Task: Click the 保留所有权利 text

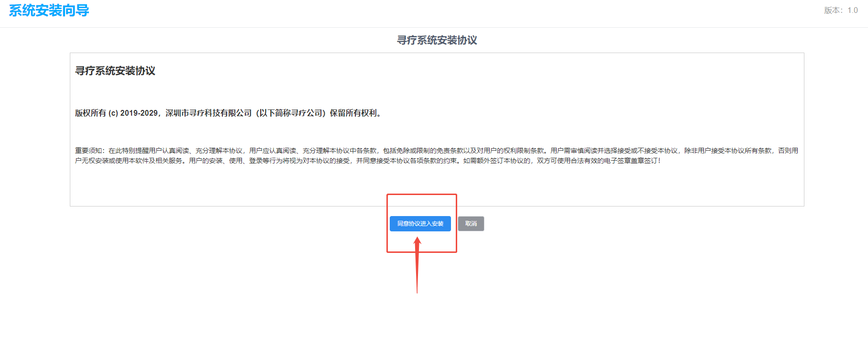Action: tap(353, 113)
